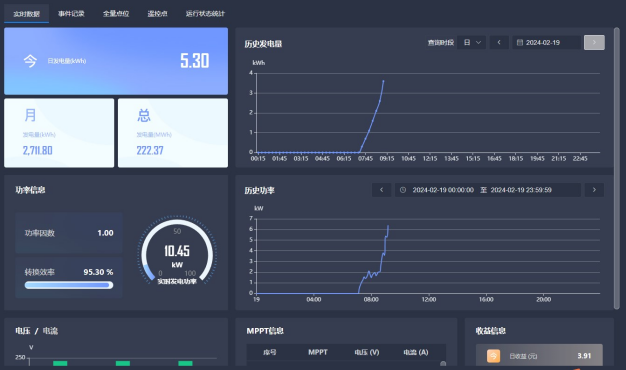626x370 pixels.
Task: Go to next day in 历史发电量
Action: click(x=594, y=42)
